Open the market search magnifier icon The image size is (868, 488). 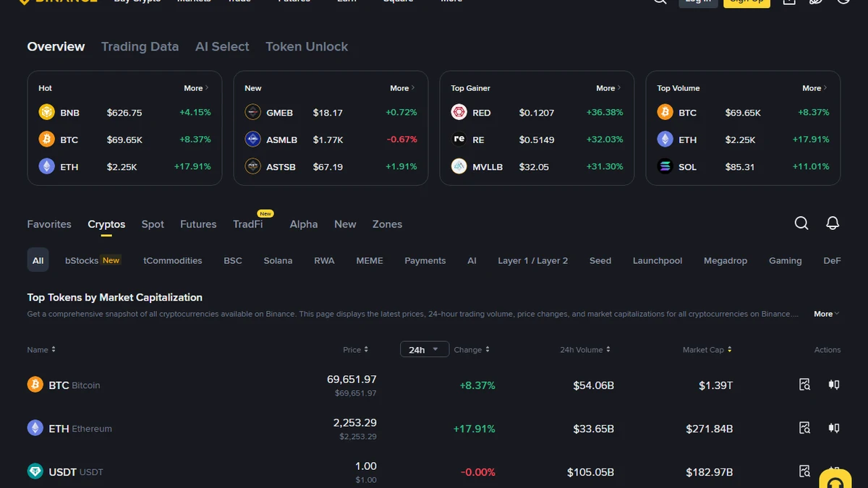(801, 223)
